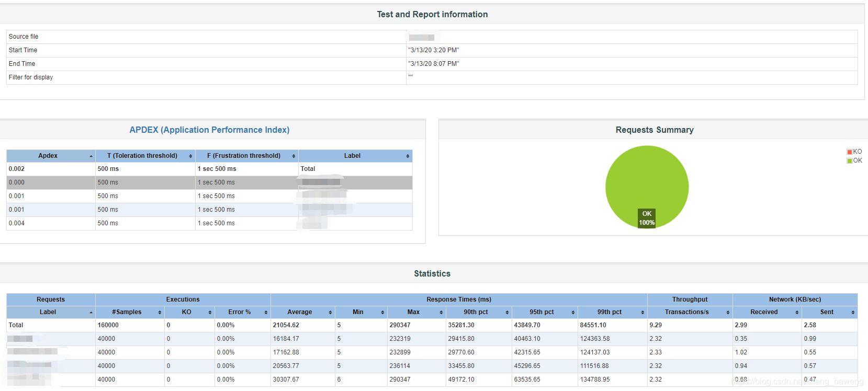The height and width of the screenshot is (391, 868).
Task: Sort Statistics by #Samples column
Action: [130, 312]
